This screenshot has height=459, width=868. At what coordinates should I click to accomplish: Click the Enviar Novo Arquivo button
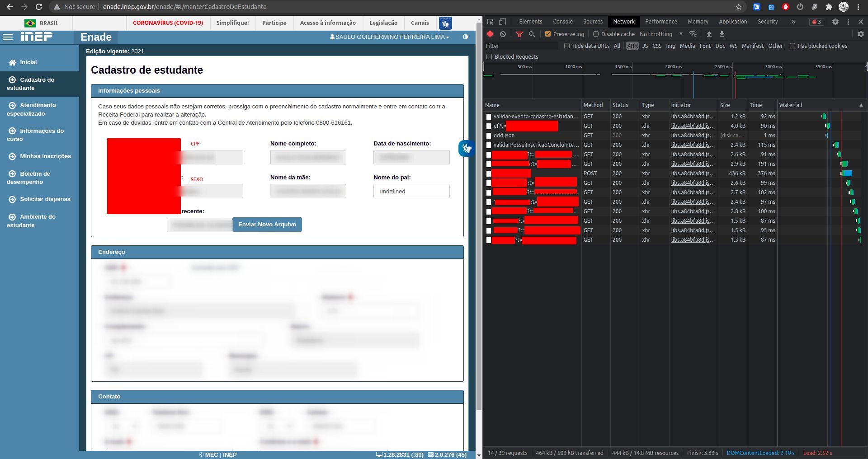267,225
